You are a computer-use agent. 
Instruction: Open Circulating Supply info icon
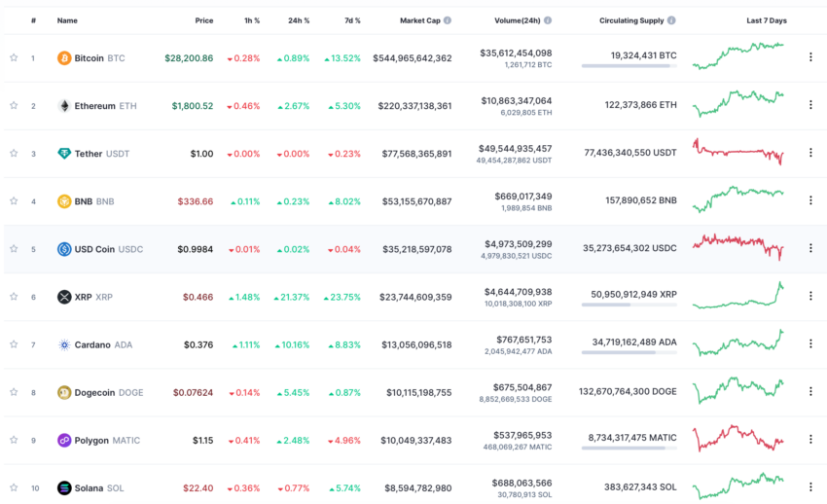point(671,20)
